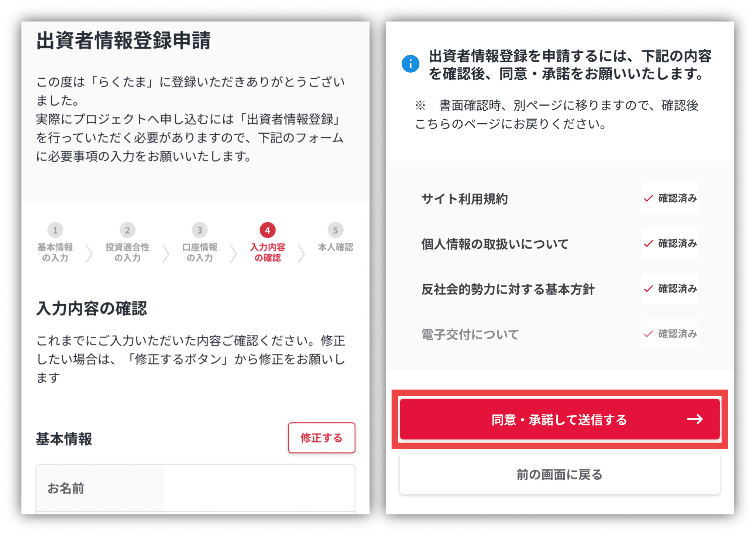
Task: Click the step 5 circle 本人確認
Action: 336,230
